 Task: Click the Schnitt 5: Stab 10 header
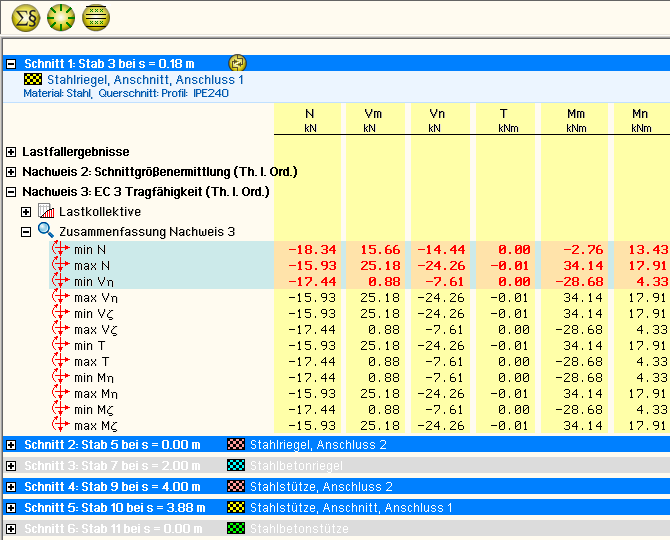(112, 508)
